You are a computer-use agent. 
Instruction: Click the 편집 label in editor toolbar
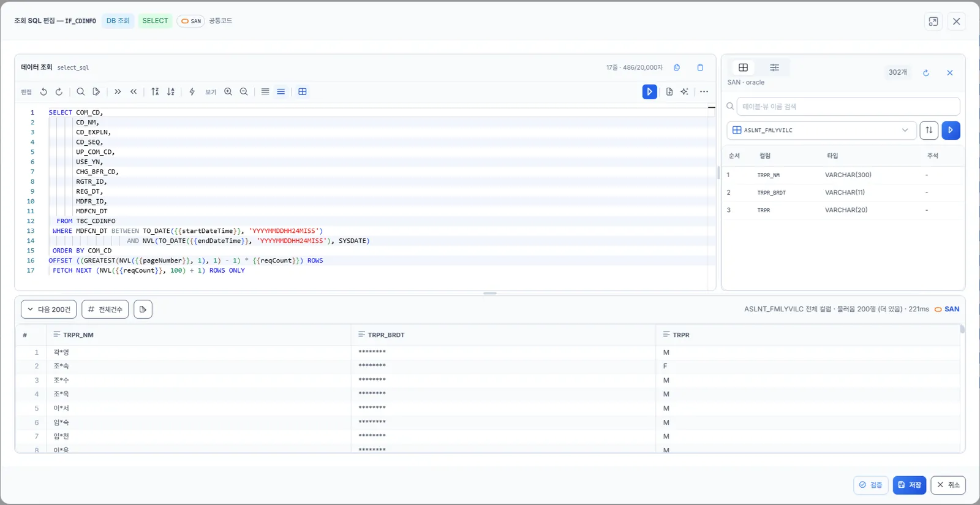point(26,92)
